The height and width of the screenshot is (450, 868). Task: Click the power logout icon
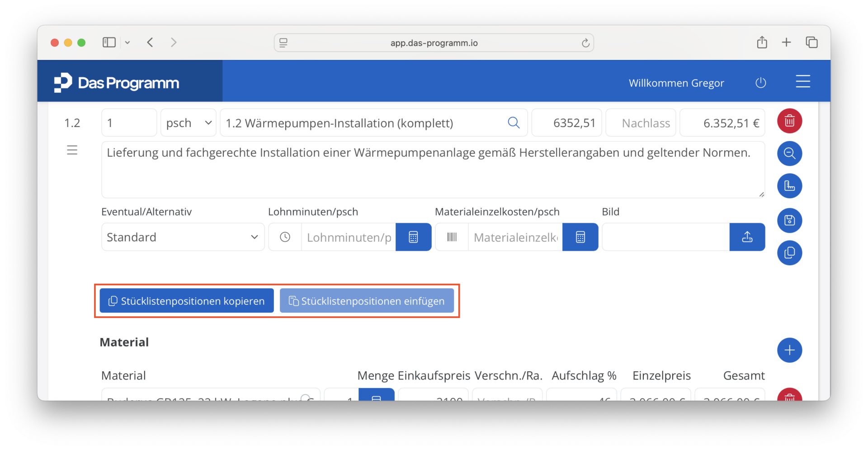click(x=761, y=83)
